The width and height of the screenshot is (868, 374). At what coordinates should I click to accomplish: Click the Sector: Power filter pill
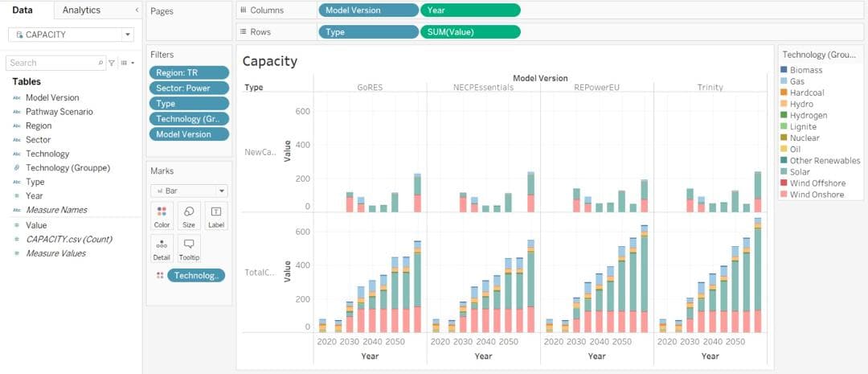coord(189,88)
